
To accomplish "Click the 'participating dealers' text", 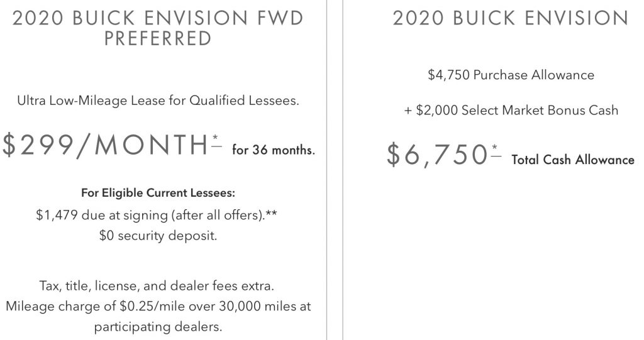I will 158,327.
